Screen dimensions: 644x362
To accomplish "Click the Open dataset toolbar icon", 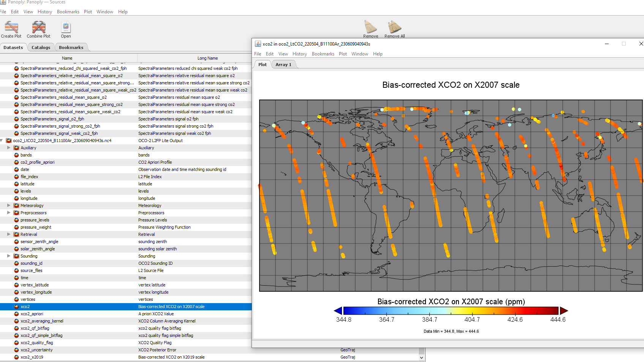I will pos(66,27).
